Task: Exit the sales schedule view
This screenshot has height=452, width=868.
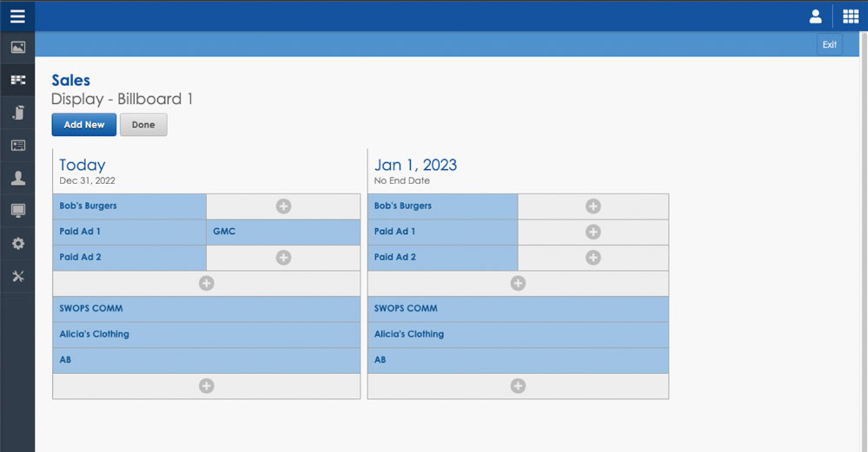Action: tap(829, 45)
